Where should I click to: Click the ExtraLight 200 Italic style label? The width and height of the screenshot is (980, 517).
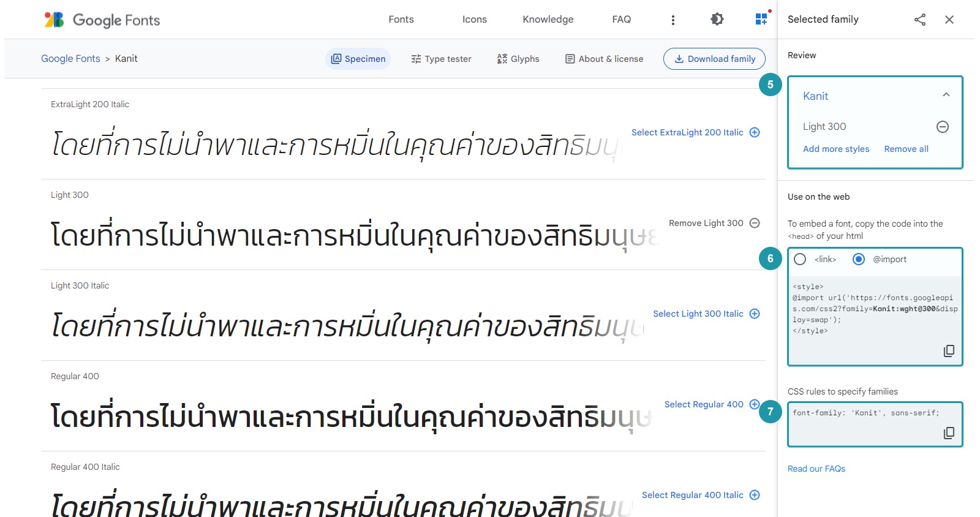(90, 104)
